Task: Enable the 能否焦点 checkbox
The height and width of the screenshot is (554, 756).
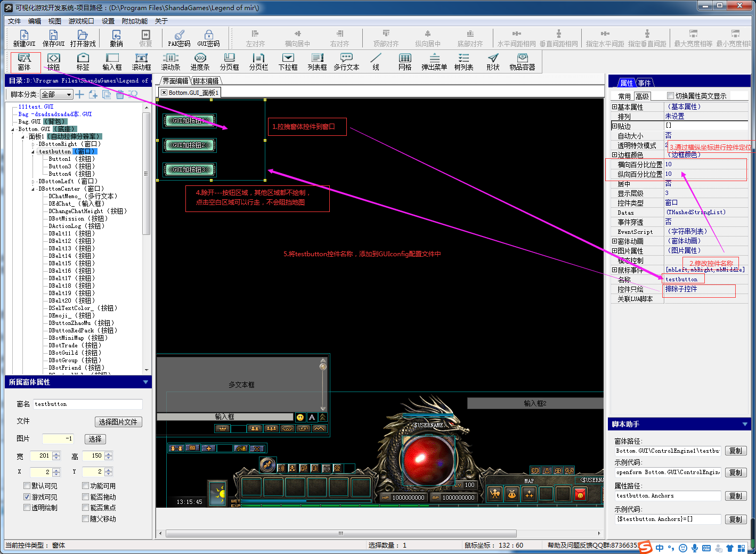Action: coord(86,508)
